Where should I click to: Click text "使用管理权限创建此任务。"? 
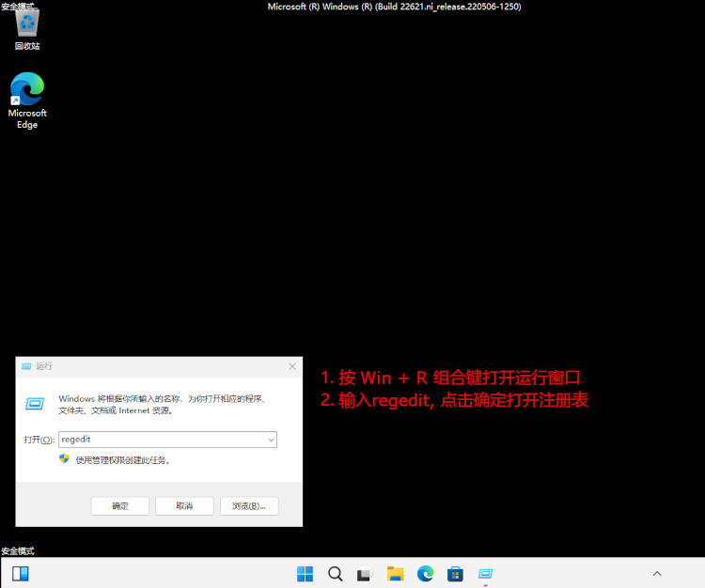click(x=123, y=460)
